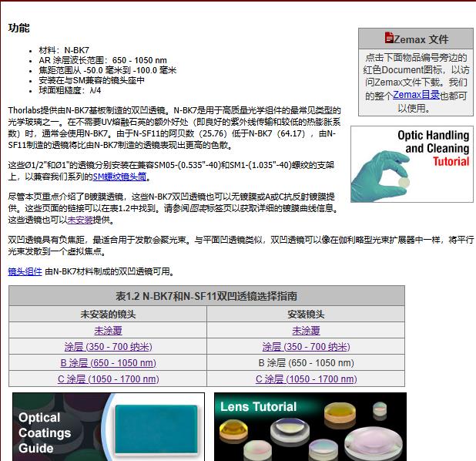
Task: Open 未涂覆 under 未安装的镜头 column
Action: coord(108,330)
